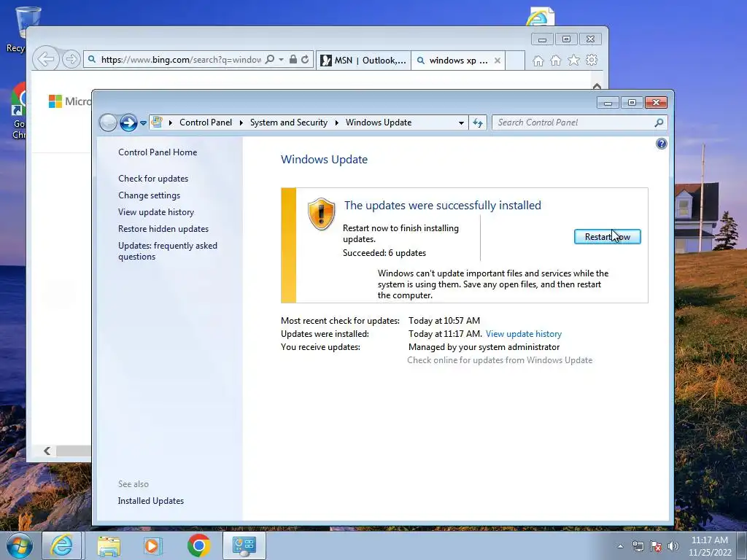Screen dimensions: 747x560
Task: Open recent pages dropdown beside navigation arrows
Action: pos(143,123)
